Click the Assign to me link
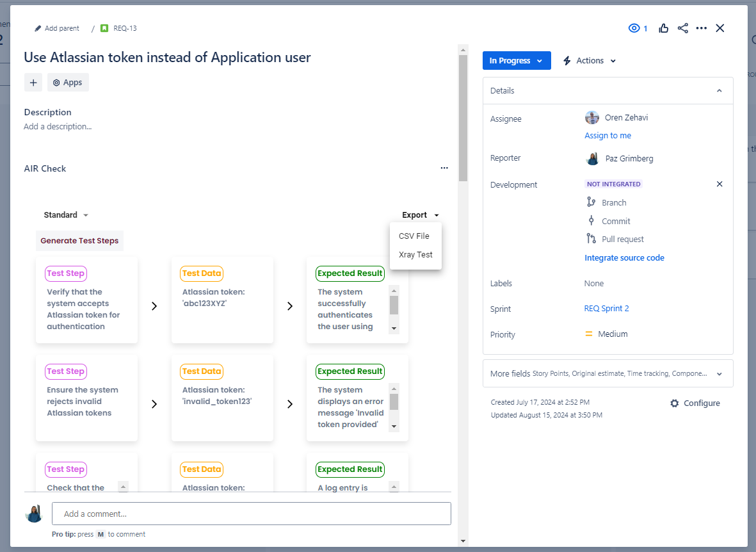 click(607, 136)
